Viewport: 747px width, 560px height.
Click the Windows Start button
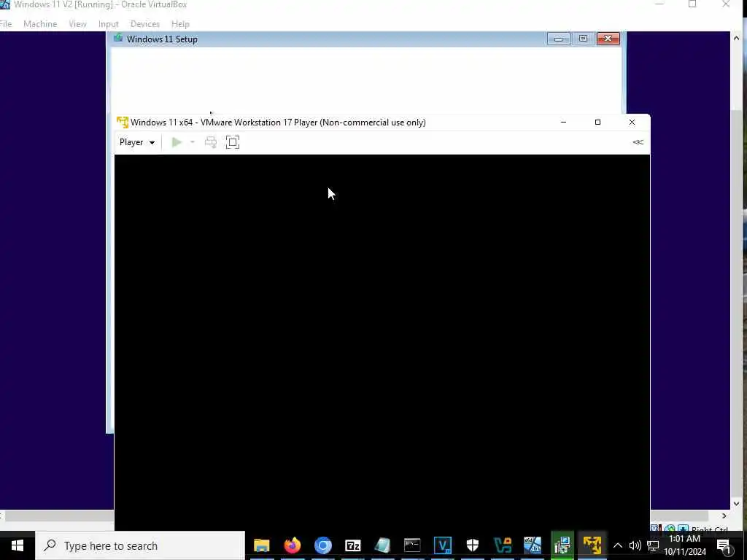pyautogui.click(x=18, y=545)
